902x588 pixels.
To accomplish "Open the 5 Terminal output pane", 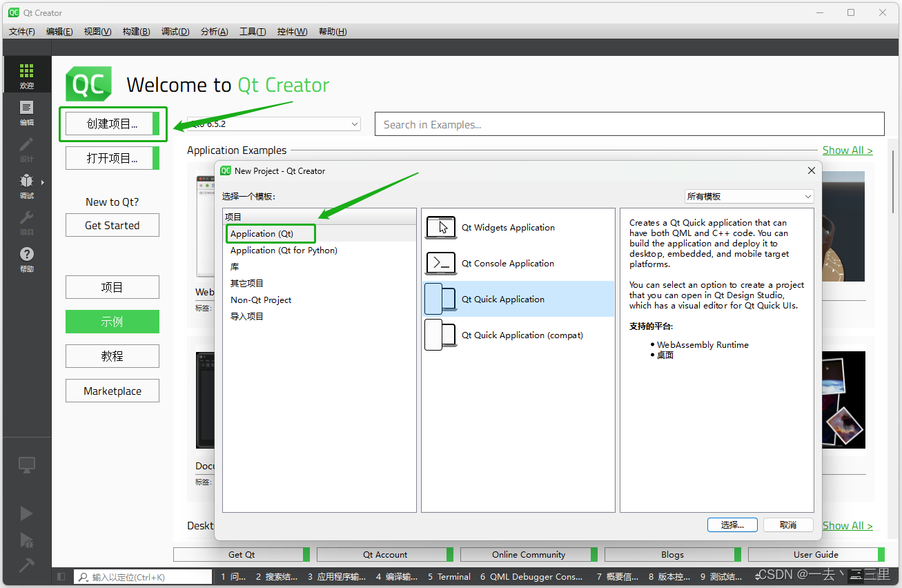I will click(449, 576).
